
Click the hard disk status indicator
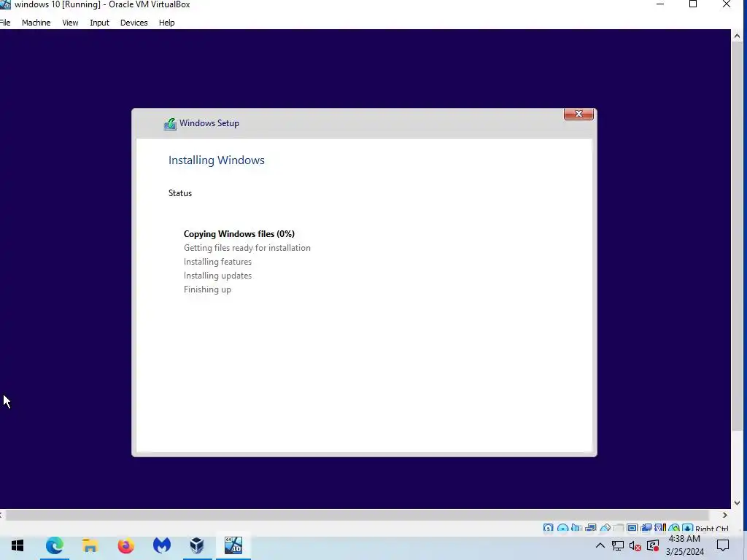click(548, 528)
